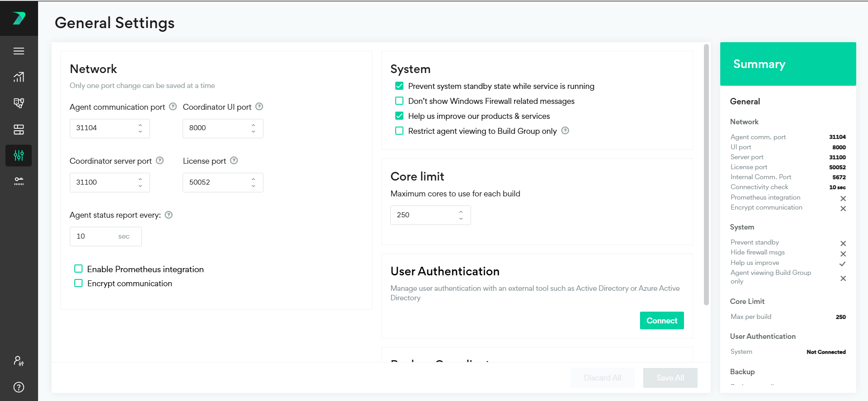Enable Prometheus integration checkbox

point(78,269)
